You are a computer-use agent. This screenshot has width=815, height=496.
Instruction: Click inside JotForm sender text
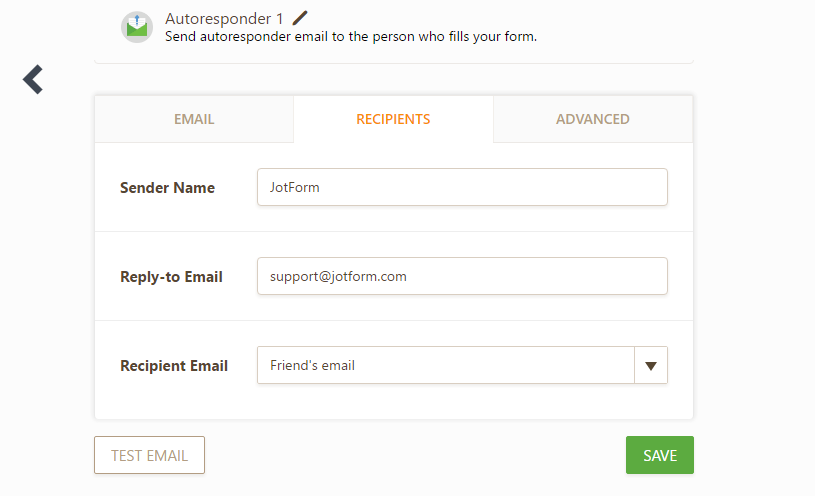pyautogui.click(x=294, y=187)
